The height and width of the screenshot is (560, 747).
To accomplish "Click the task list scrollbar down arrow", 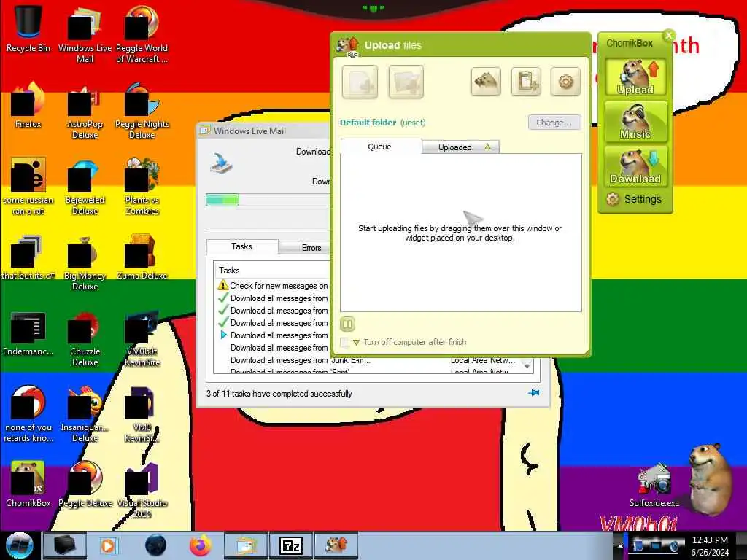I will coord(527,366).
